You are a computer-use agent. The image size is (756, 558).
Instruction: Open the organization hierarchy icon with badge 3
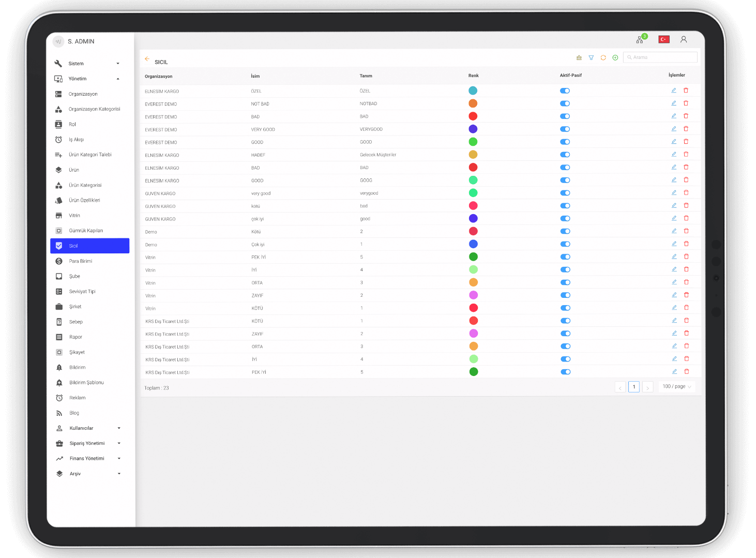click(x=640, y=39)
